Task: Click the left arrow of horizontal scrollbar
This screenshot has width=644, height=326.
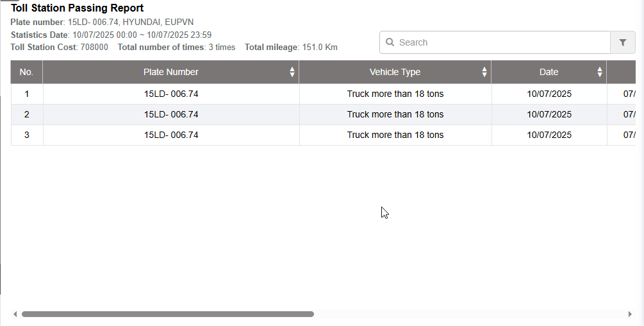Action: (15, 314)
